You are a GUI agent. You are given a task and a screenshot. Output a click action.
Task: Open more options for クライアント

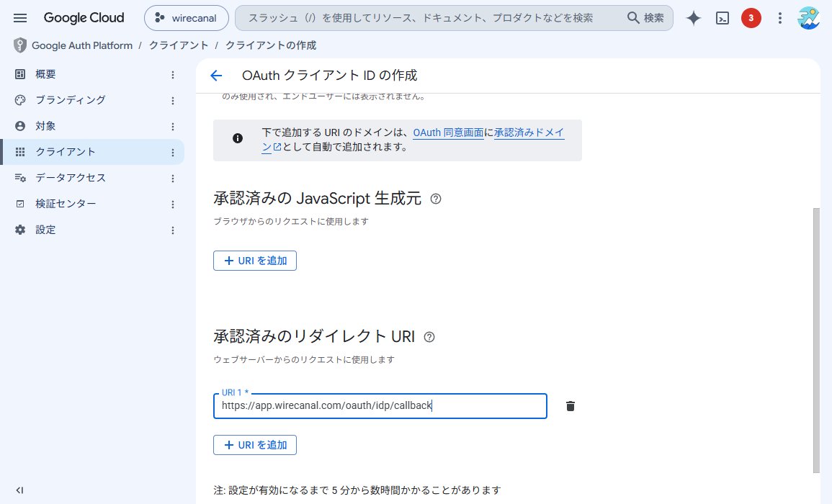[172, 152]
